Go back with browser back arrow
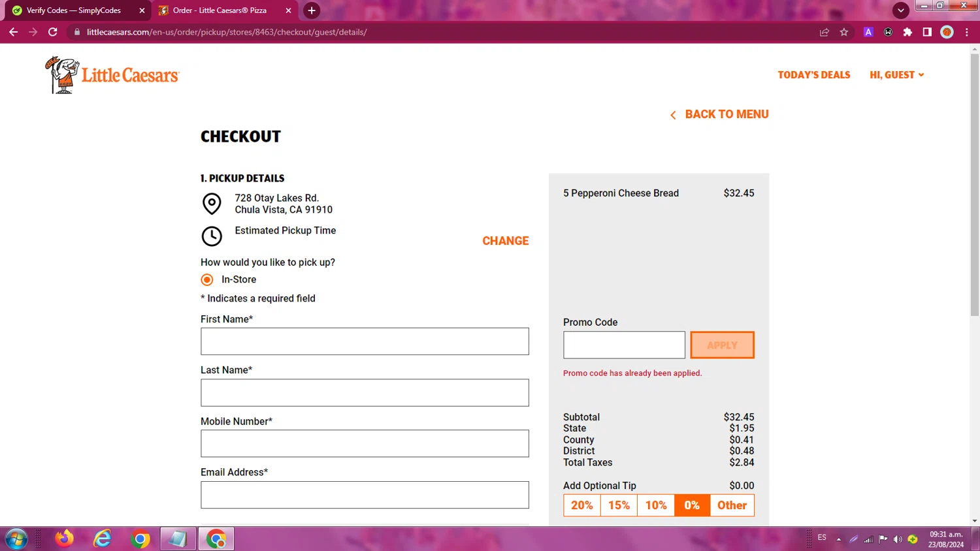Image resolution: width=980 pixels, height=551 pixels. coord(14,32)
